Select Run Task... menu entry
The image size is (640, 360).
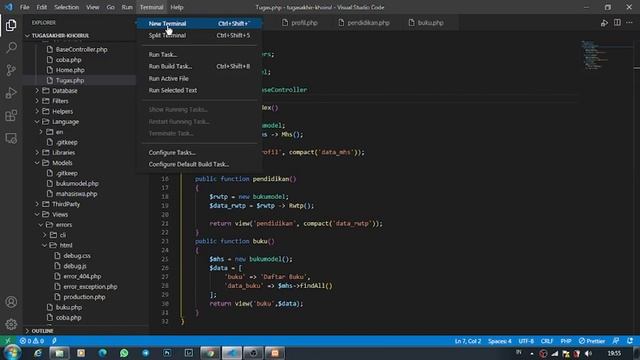point(199,55)
